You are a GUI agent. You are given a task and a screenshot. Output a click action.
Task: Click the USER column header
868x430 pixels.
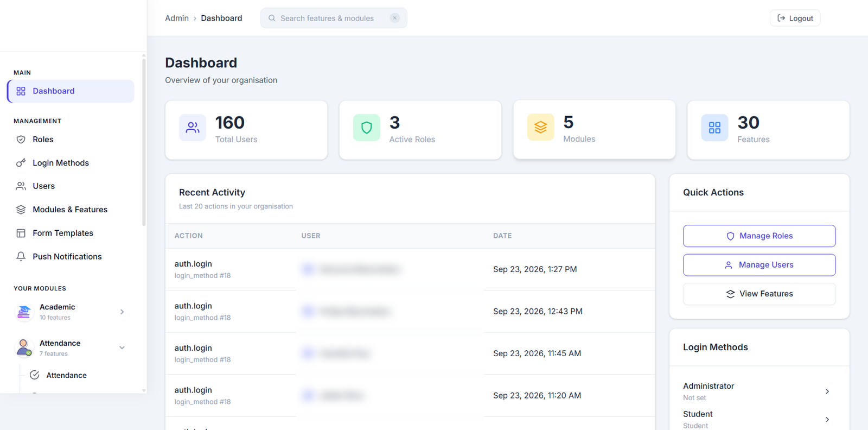coord(311,236)
